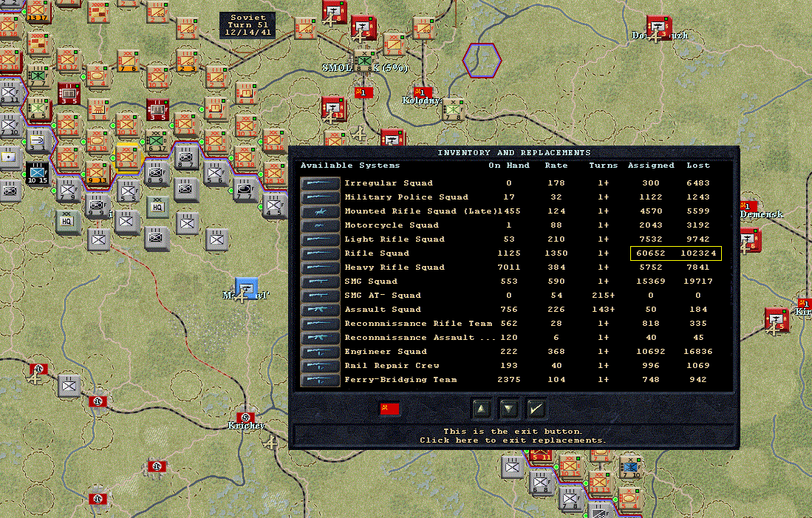The width and height of the screenshot is (812, 518).
Task: Click the Soviet flag marker at Kolodnya
Action: [x=422, y=92]
